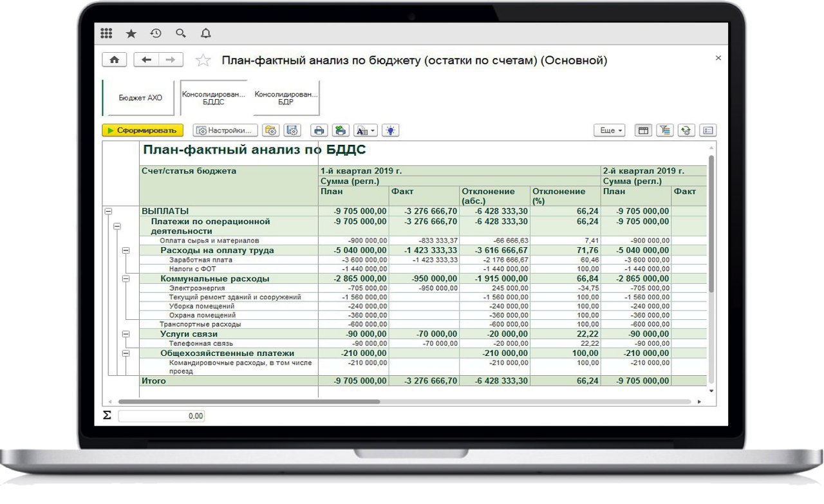Open the Настройки... button

[225, 131]
